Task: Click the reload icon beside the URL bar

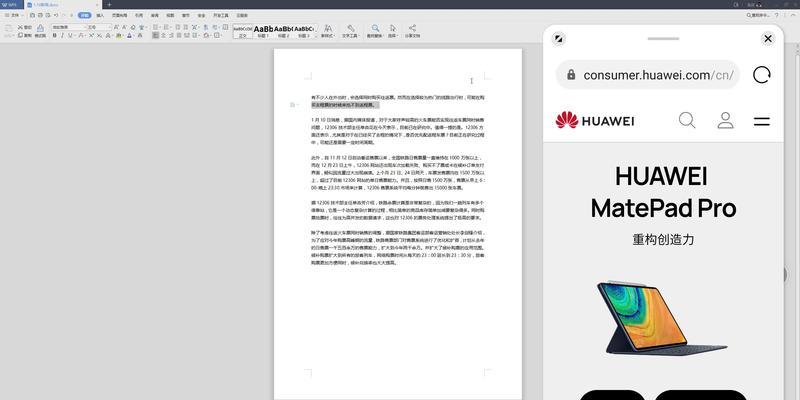Action: 762,75
